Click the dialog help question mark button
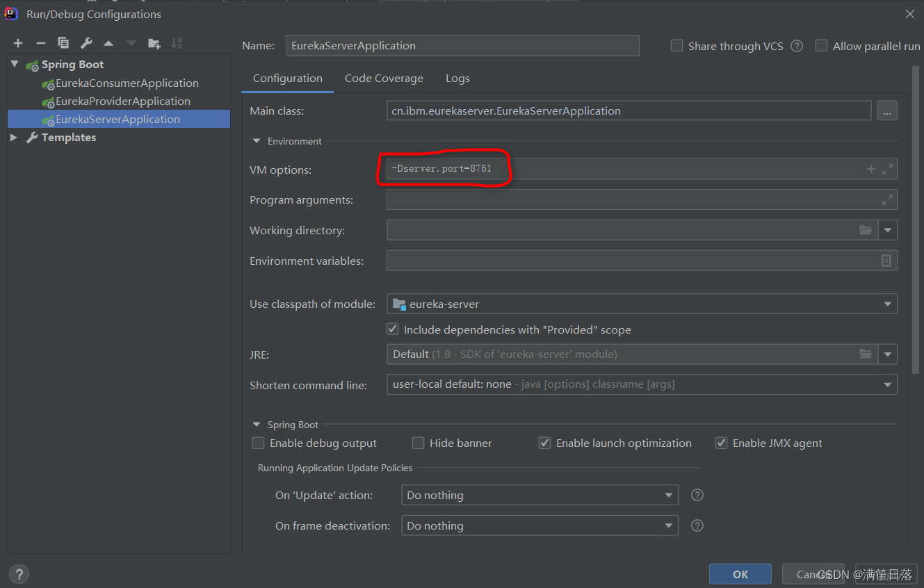 (x=19, y=574)
